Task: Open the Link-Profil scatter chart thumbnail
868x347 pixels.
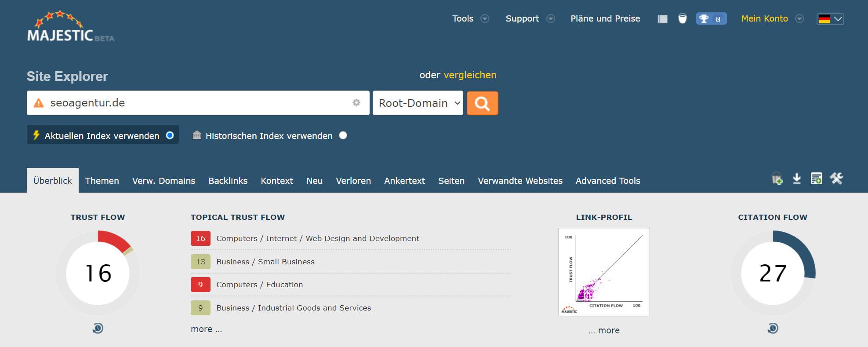Action: (604, 272)
